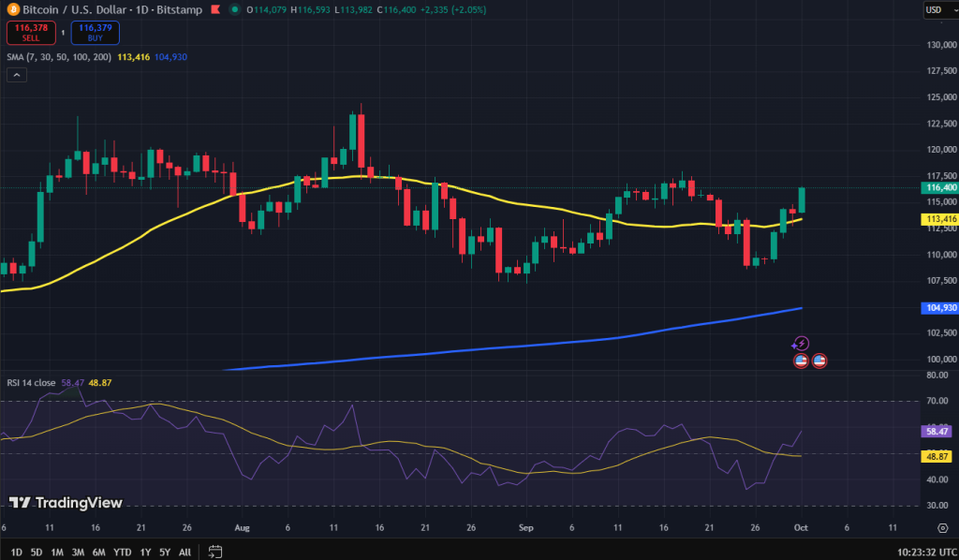Click the 100,000 price axis label
This screenshot has width=959, height=560.
(x=942, y=359)
